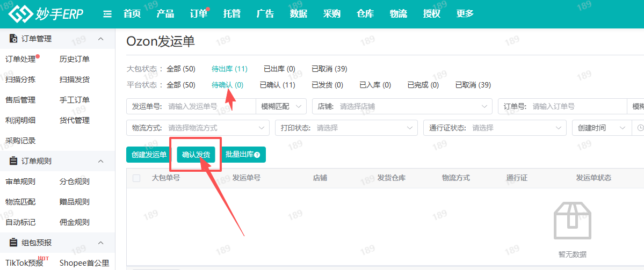Collapse the sidebar with the hamburger icon

coord(107,14)
